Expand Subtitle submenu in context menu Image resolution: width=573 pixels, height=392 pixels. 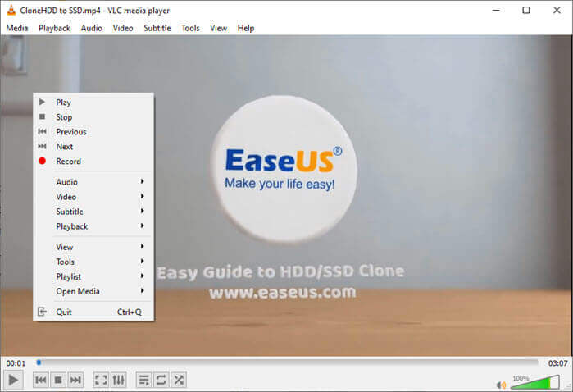[93, 212]
